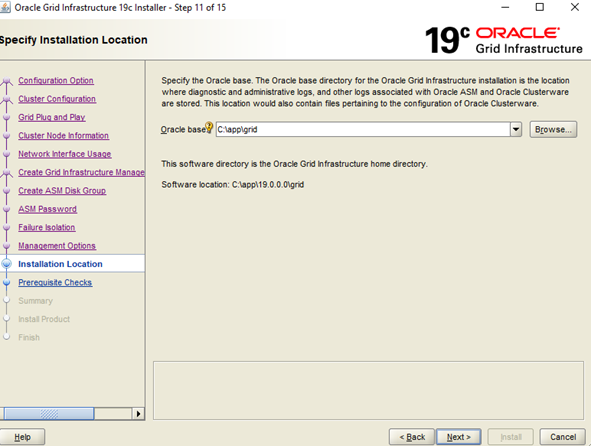Viewport: 591px width, 446px height.
Task: Click the Browse button for Oracle base
Action: [x=553, y=130]
